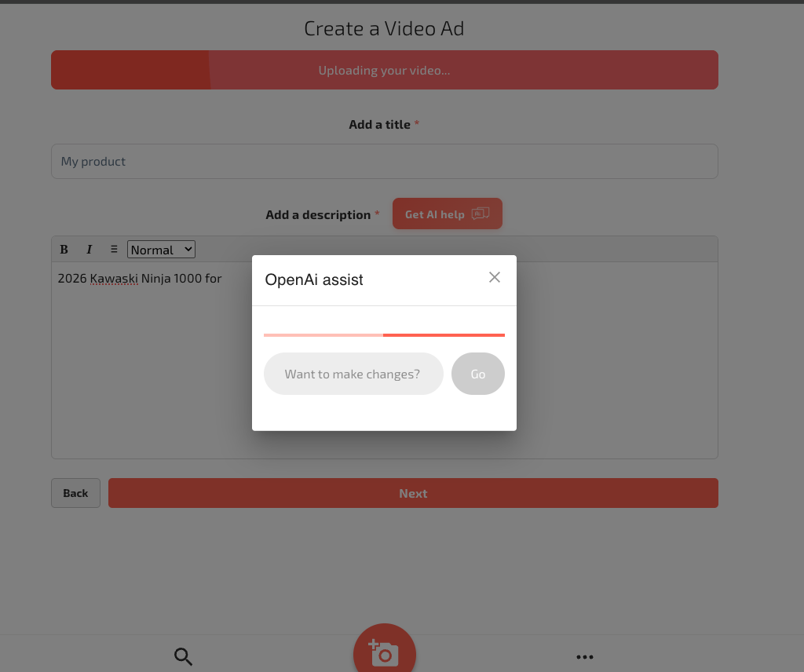The image size is (804, 672).
Task: Click the "Create a Video Ad" heading
Action: pyautogui.click(x=384, y=29)
